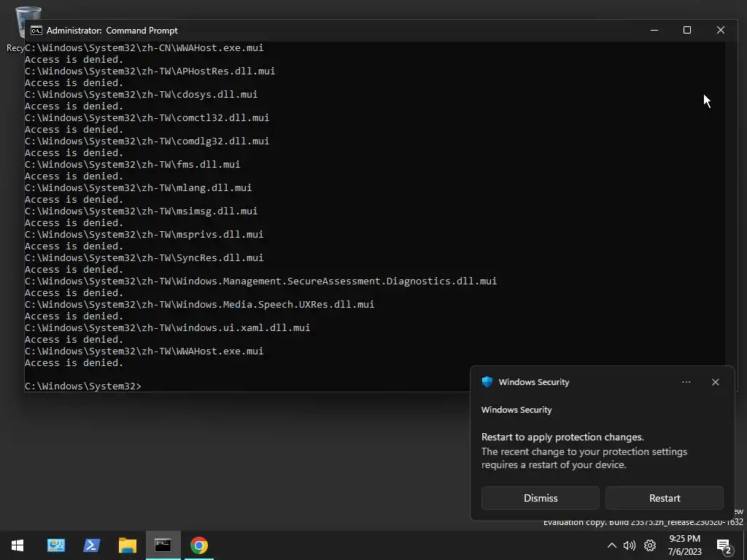Select the Command Prompt taskbar icon

click(163, 545)
